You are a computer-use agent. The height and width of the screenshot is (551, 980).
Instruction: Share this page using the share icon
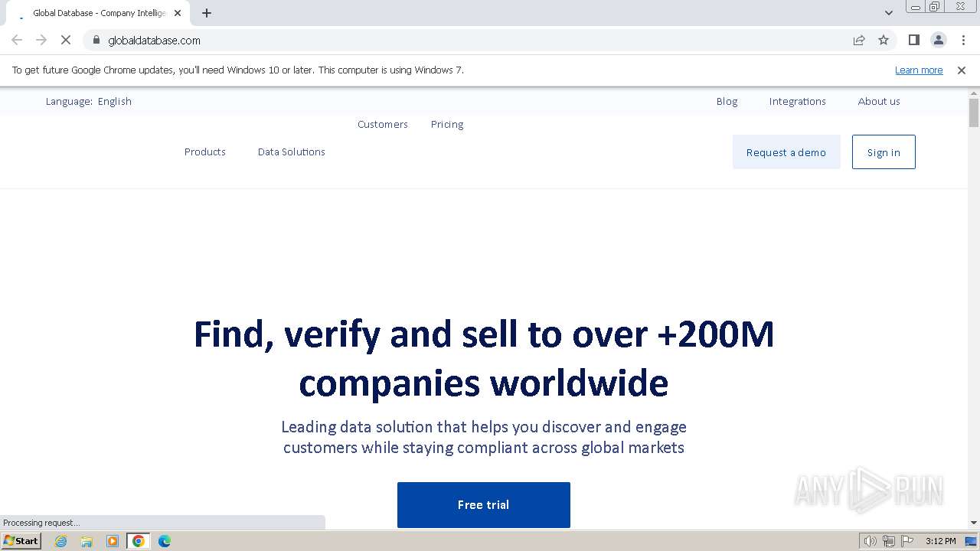(859, 40)
